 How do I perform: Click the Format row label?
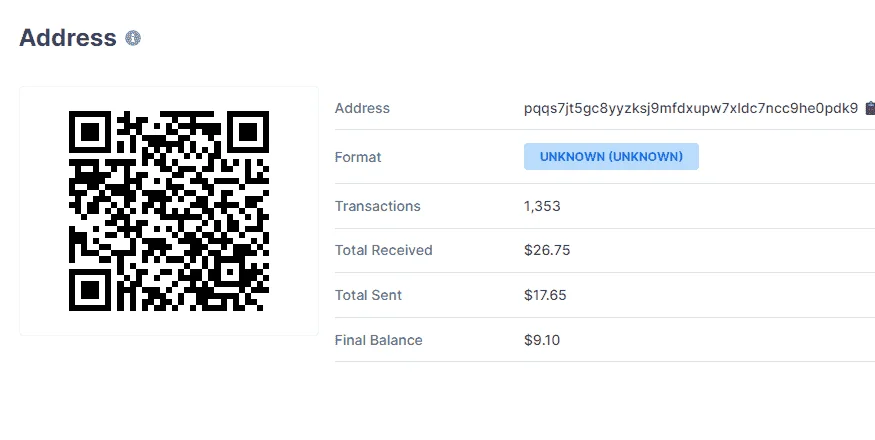(x=358, y=157)
